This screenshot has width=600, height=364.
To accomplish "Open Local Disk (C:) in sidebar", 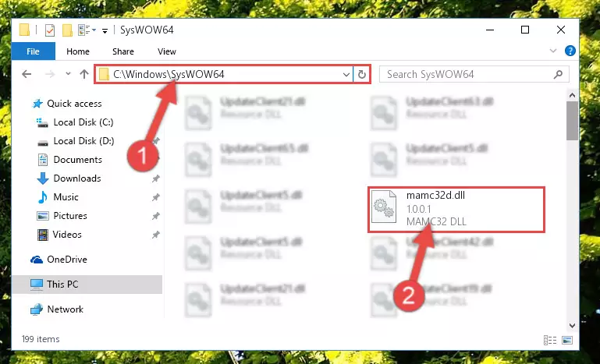I will [83, 122].
